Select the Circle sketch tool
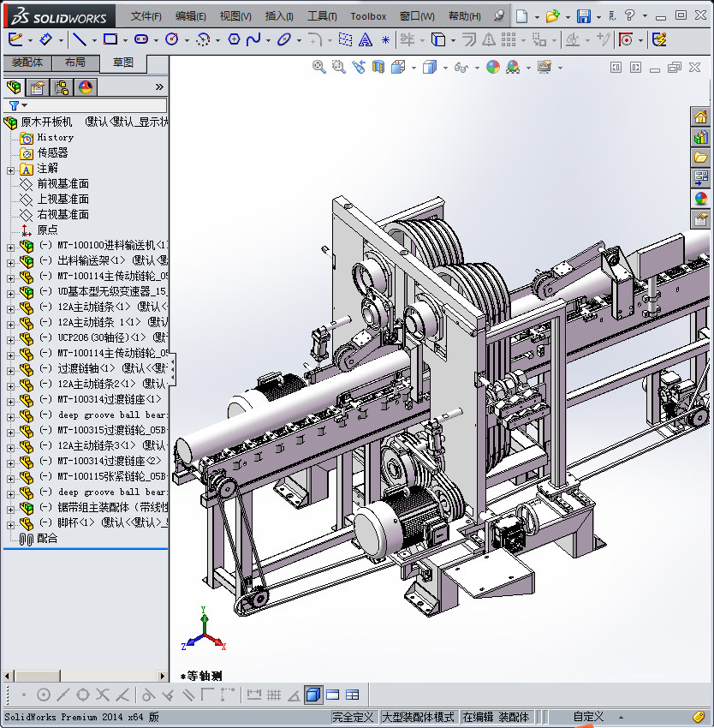Screen dimensions: 714x728 click(x=172, y=40)
